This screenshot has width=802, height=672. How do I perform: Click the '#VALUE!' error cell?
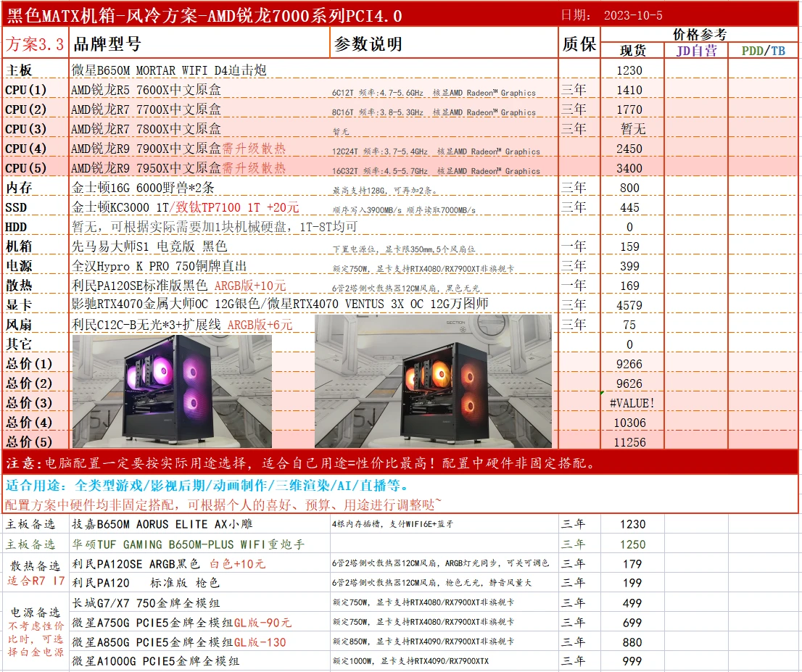pyautogui.click(x=632, y=403)
